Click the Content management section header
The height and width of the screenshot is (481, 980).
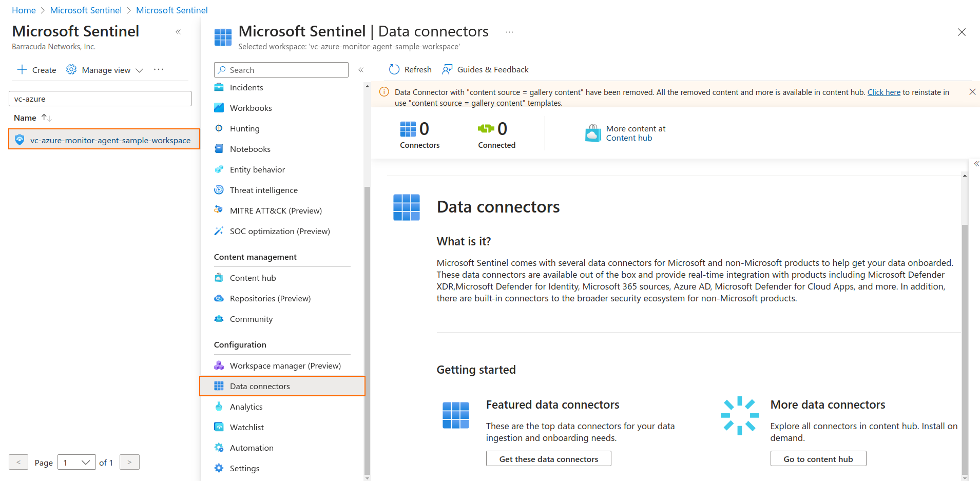coord(255,257)
